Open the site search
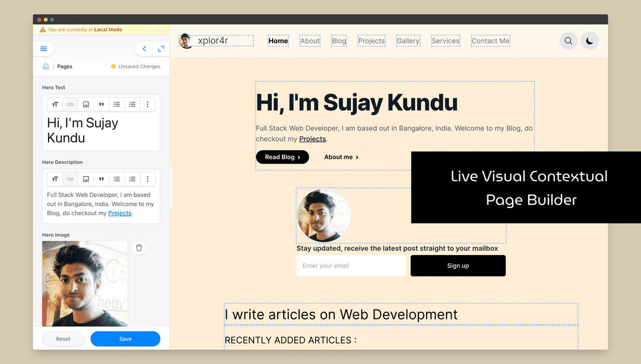This screenshot has width=641, height=364. (x=568, y=41)
